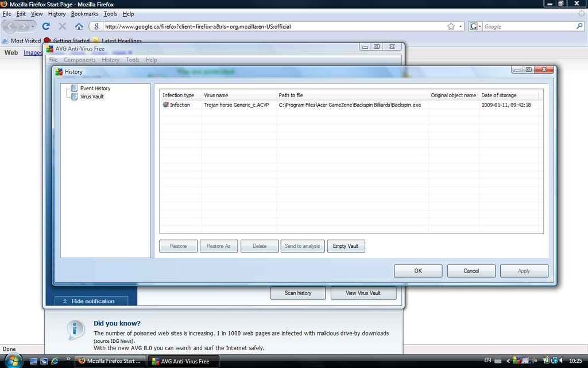Select the 'Trojan horse Generic_c.ACVP' entry

(x=237, y=105)
